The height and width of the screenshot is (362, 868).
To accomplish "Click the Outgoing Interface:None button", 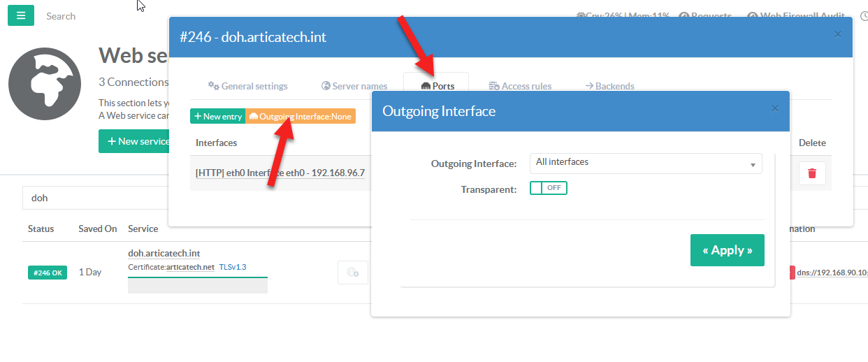I will click(x=301, y=117).
